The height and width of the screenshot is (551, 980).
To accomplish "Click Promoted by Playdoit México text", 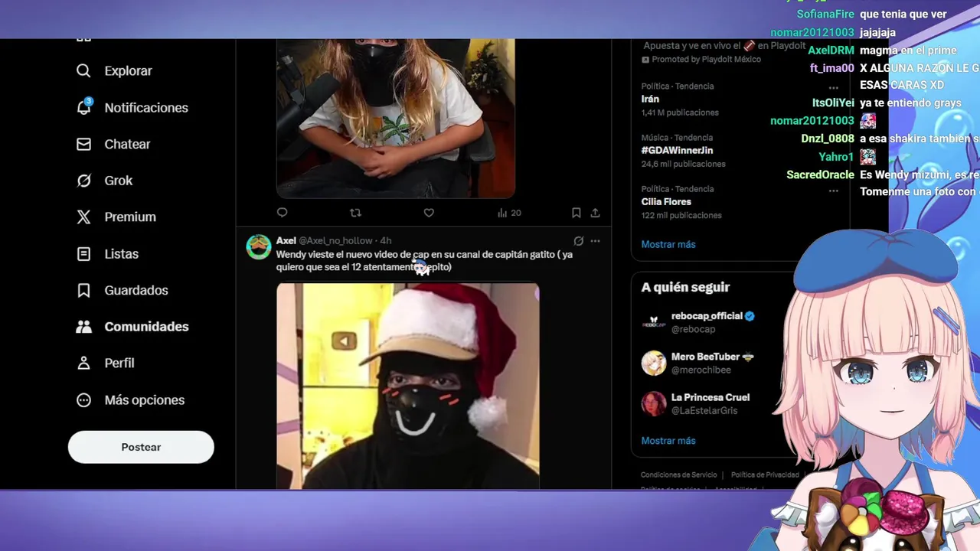I will coord(707,60).
